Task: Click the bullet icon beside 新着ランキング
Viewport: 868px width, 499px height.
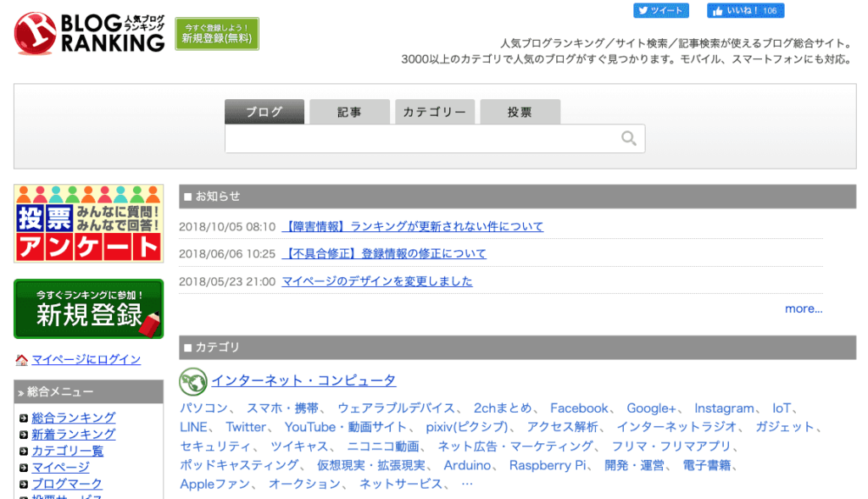Action: point(23,435)
